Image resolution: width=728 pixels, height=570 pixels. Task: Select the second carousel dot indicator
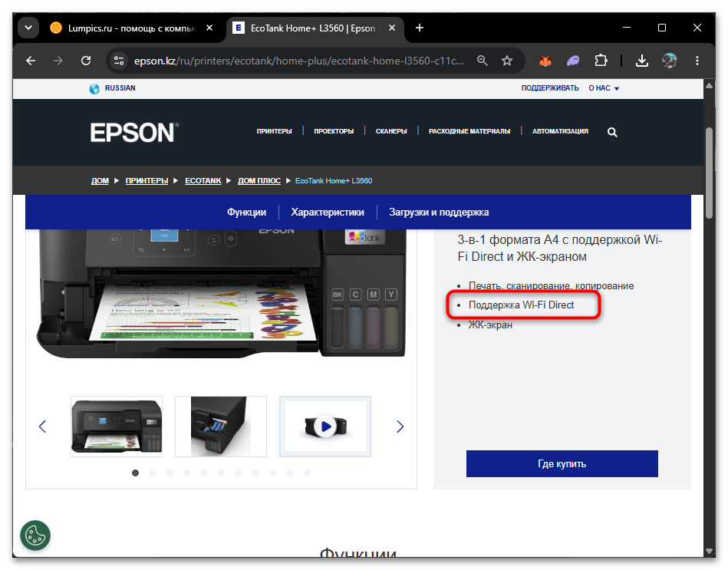point(153,473)
